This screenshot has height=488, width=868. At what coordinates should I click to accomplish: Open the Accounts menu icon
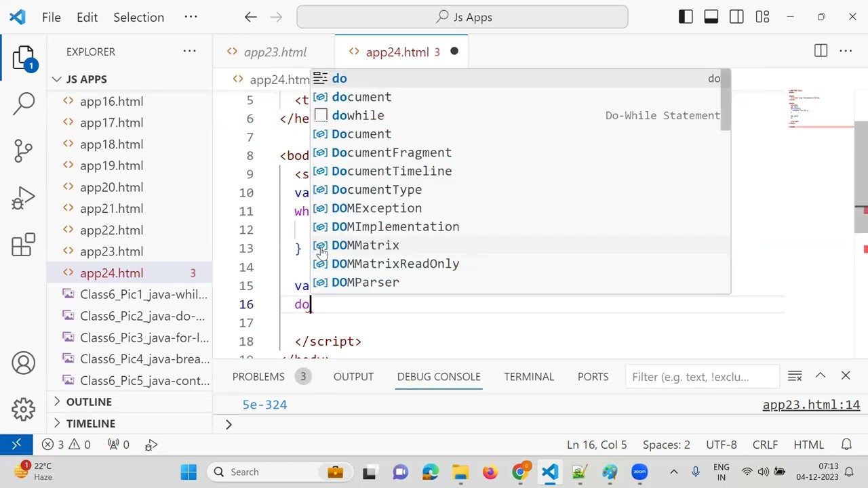click(x=23, y=363)
